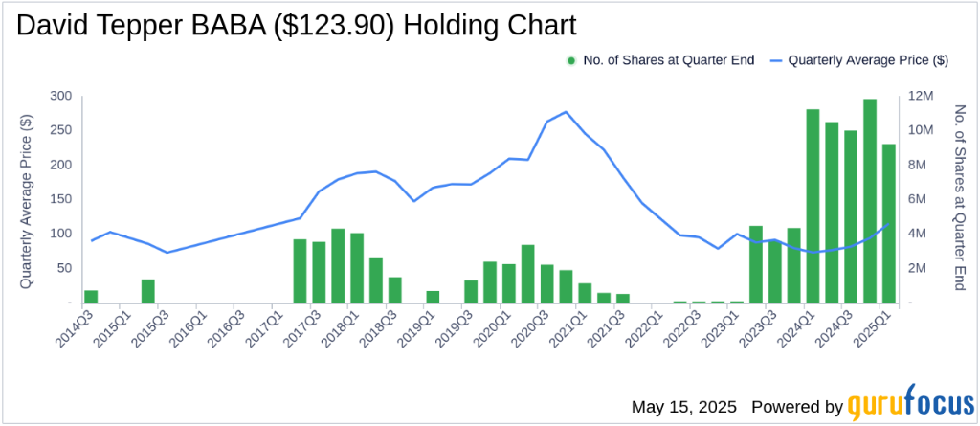This screenshot has width=980, height=426.
Task: Click the 2024Q1 green bar
Action: (813, 206)
